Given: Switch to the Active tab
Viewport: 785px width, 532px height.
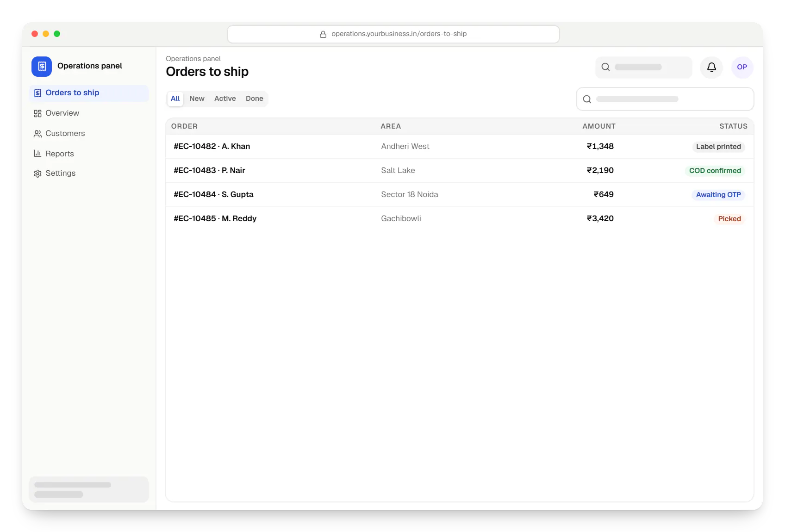Looking at the screenshot, I should click(x=225, y=99).
